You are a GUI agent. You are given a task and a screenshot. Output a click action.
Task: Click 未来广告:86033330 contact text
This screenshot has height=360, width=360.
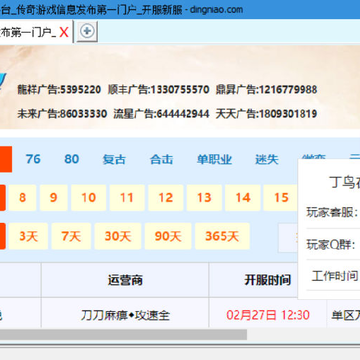point(62,114)
